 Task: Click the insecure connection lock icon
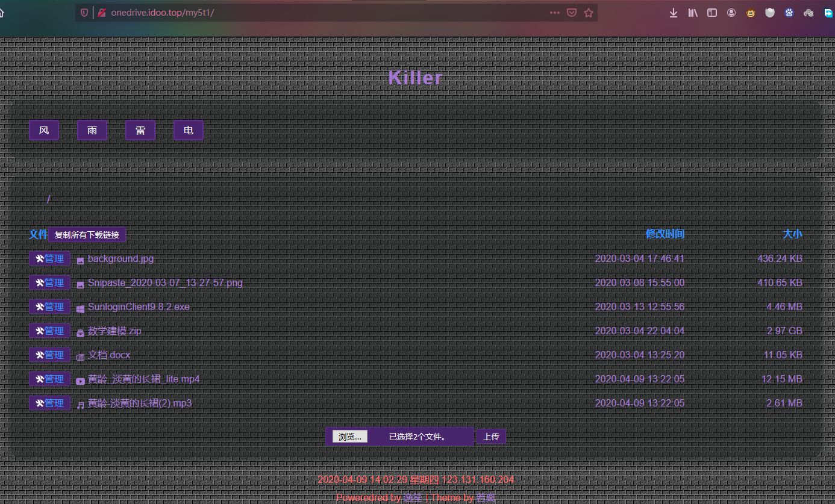point(102,13)
